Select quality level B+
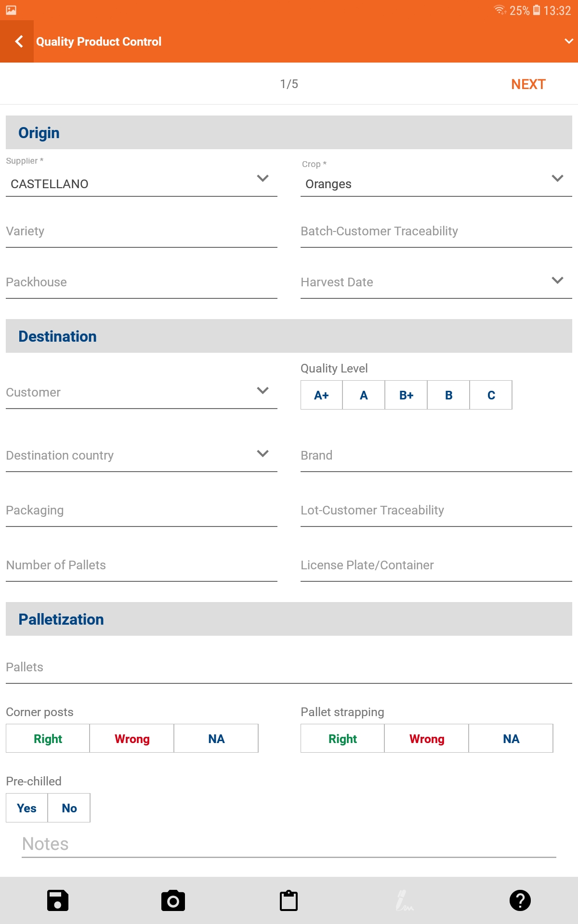Screen dimensions: 578x924 pos(406,395)
